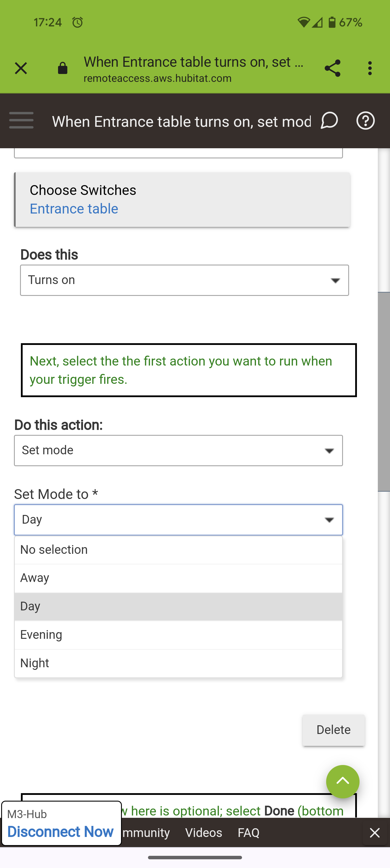Share this page via share icon
390x868 pixels.
(332, 68)
